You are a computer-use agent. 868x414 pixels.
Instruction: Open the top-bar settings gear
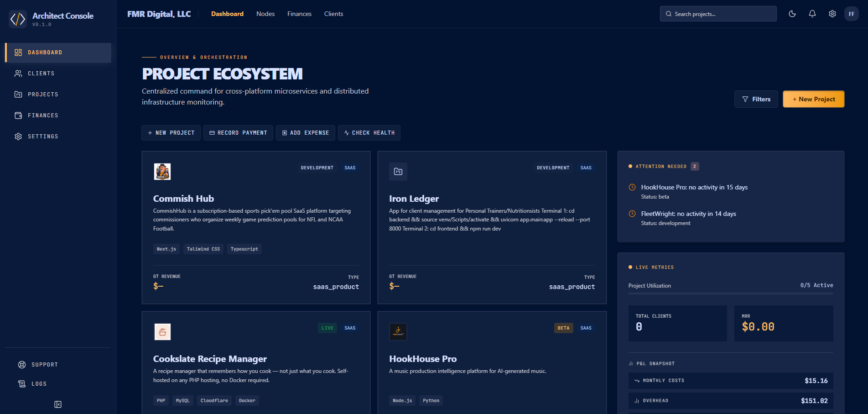click(x=832, y=14)
